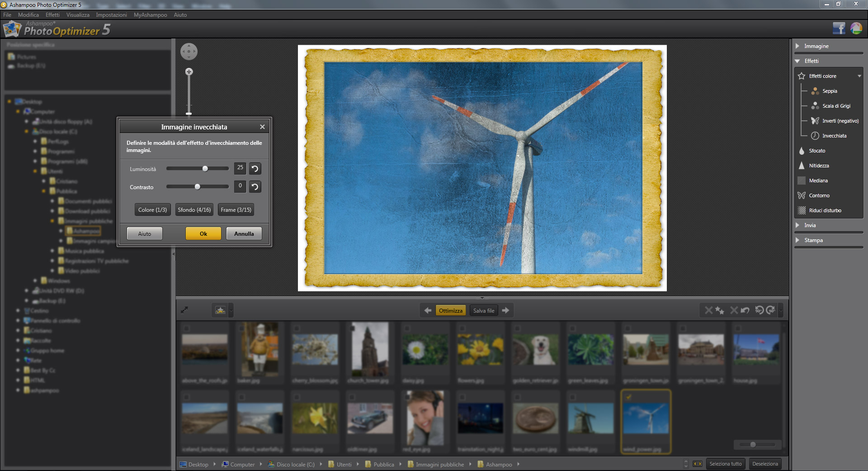The height and width of the screenshot is (471, 868).
Task: Open the Sfocato blur effect
Action: (816, 151)
